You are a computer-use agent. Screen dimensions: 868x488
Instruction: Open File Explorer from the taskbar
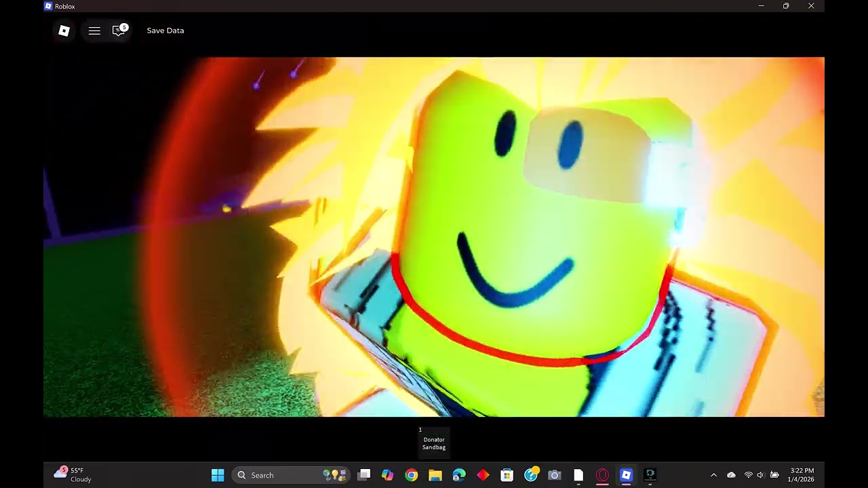pyautogui.click(x=435, y=475)
